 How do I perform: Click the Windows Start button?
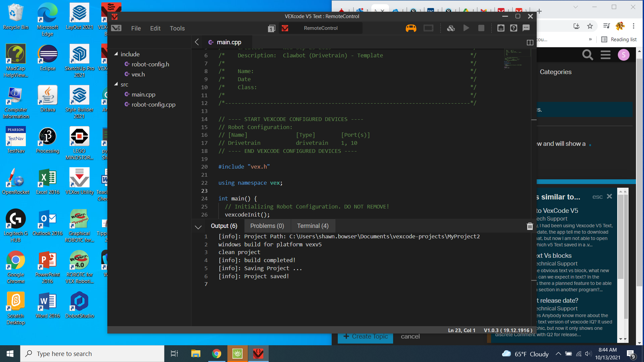tap(10, 354)
